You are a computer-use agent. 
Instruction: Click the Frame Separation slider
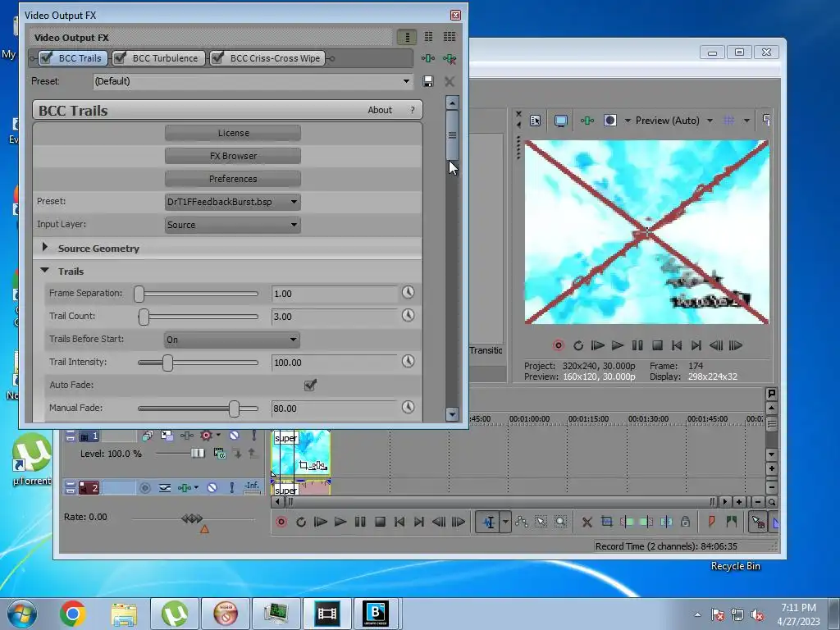[199, 294]
